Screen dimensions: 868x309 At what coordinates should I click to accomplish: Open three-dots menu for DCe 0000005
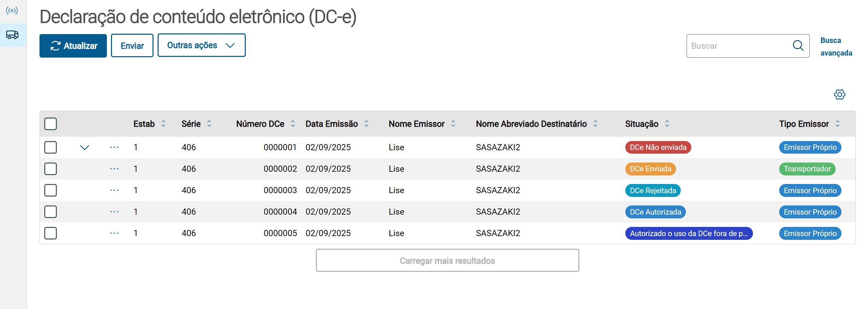point(114,233)
